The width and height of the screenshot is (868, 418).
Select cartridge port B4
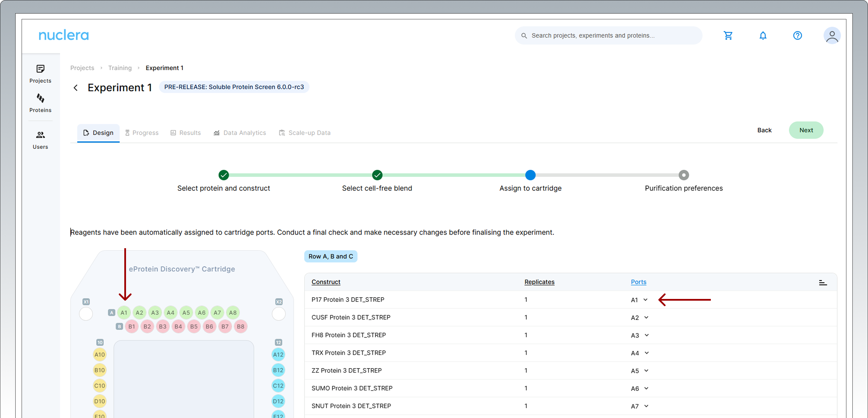pos(178,326)
